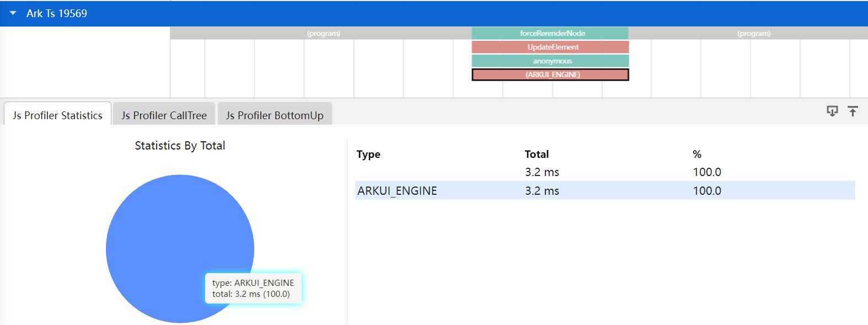Viewport: 868px width, 325px height.
Task: Switch to the Js Profiler BottomUp tab
Action: click(275, 115)
